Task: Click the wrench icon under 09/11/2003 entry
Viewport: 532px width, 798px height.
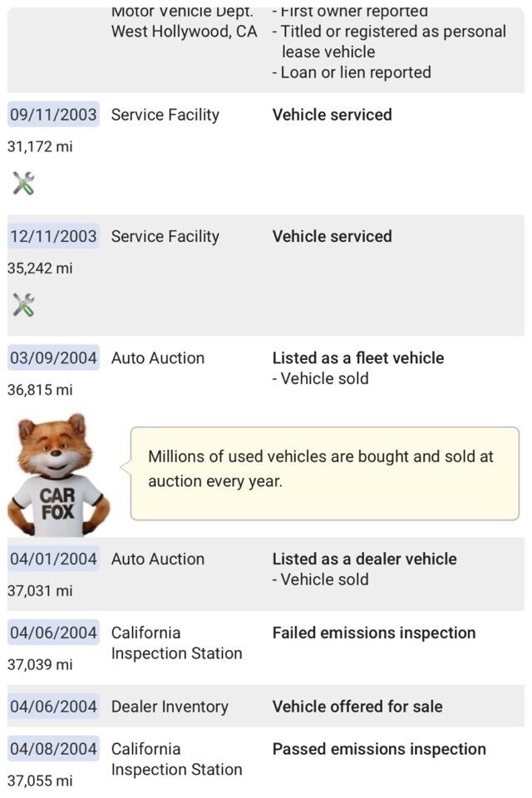Action: point(23,183)
